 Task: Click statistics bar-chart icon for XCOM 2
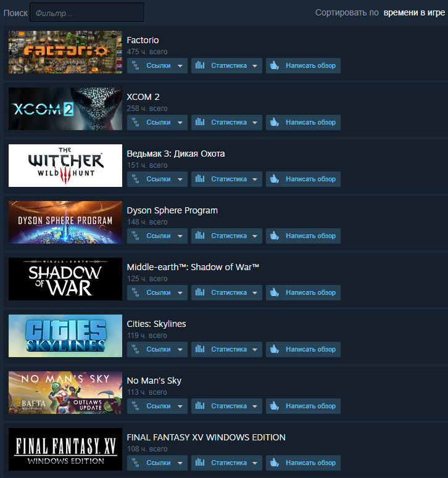point(200,122)
